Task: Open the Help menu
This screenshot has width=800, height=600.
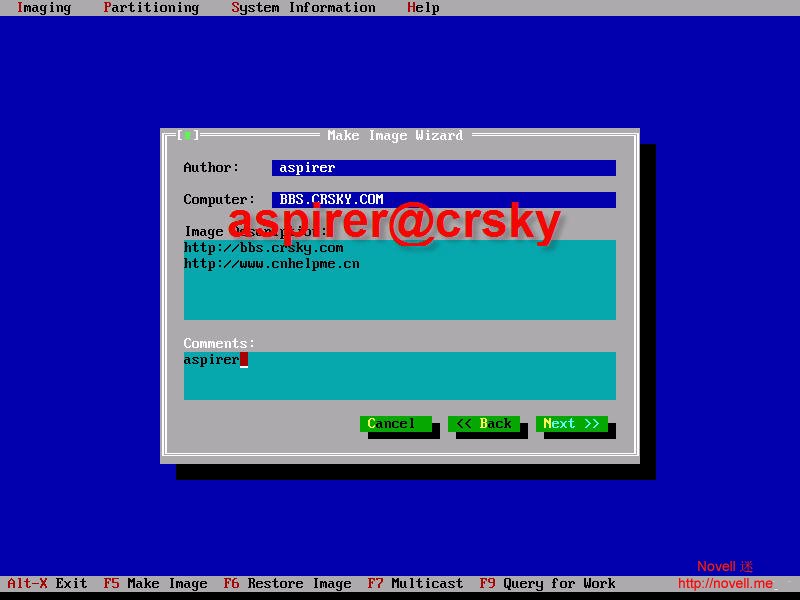Action: click(x=423, y=8)
